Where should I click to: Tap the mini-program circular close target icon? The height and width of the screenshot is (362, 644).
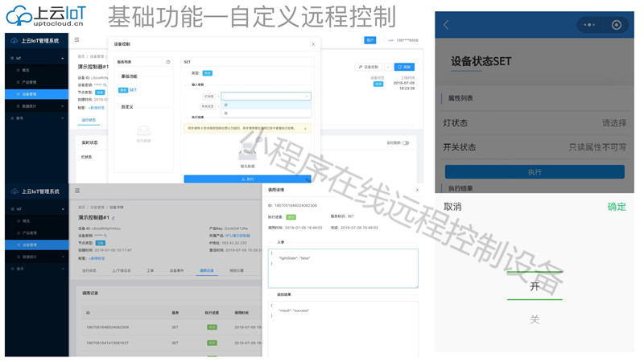click(617, 25)
